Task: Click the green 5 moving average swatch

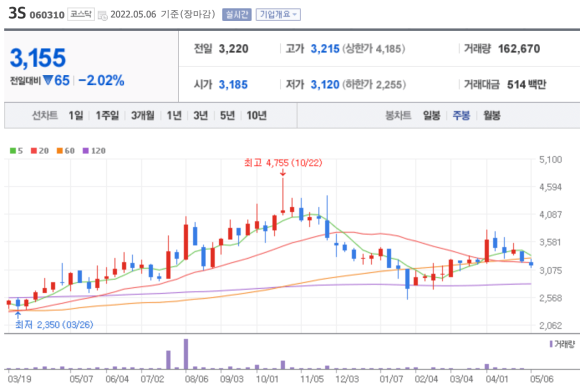Action: [x=13, y=150]
